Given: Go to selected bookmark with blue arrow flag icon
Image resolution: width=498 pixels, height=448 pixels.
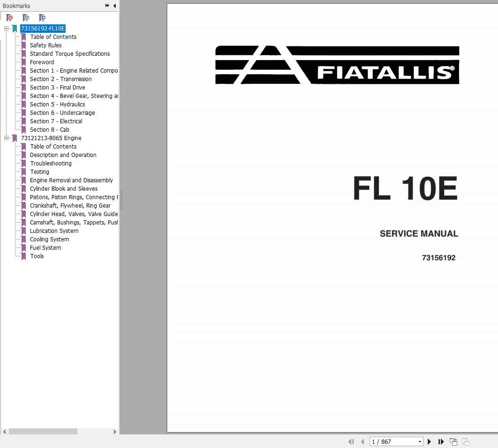Looking at the screenshot, I should pyautogui.click(x=42, y=17).
